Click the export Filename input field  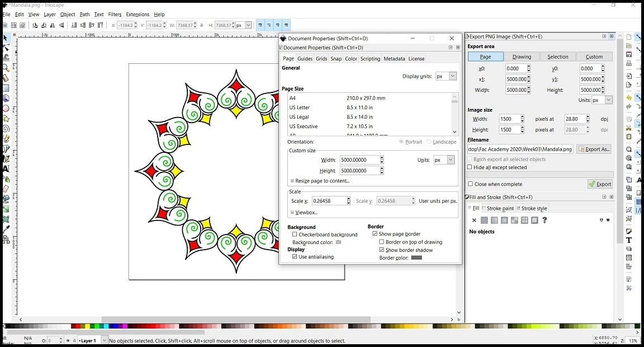520,149
